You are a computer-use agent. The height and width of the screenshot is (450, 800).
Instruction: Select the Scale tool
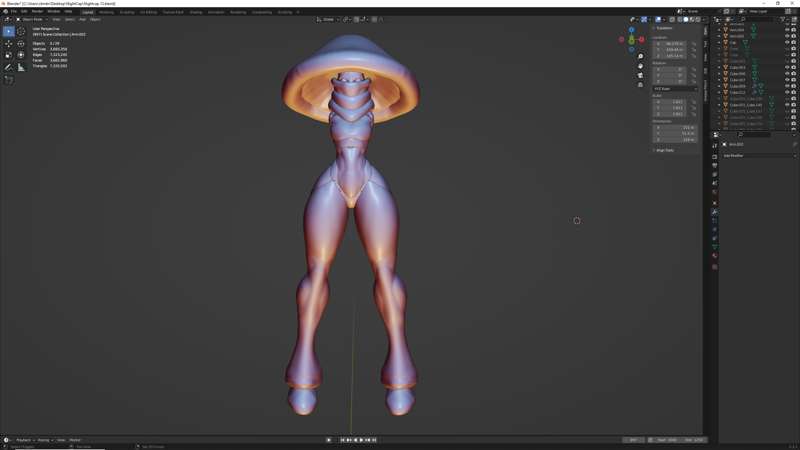click(x=9, y=55)
